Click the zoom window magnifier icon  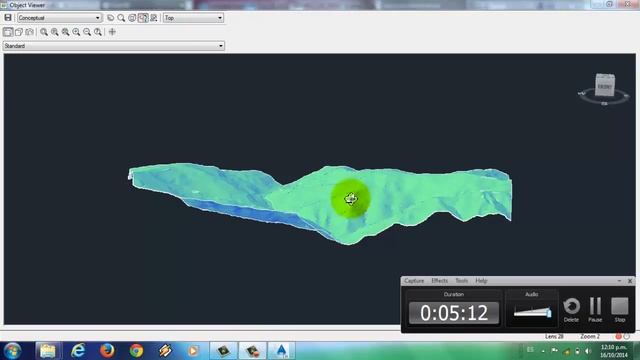[x=55, y=32]
